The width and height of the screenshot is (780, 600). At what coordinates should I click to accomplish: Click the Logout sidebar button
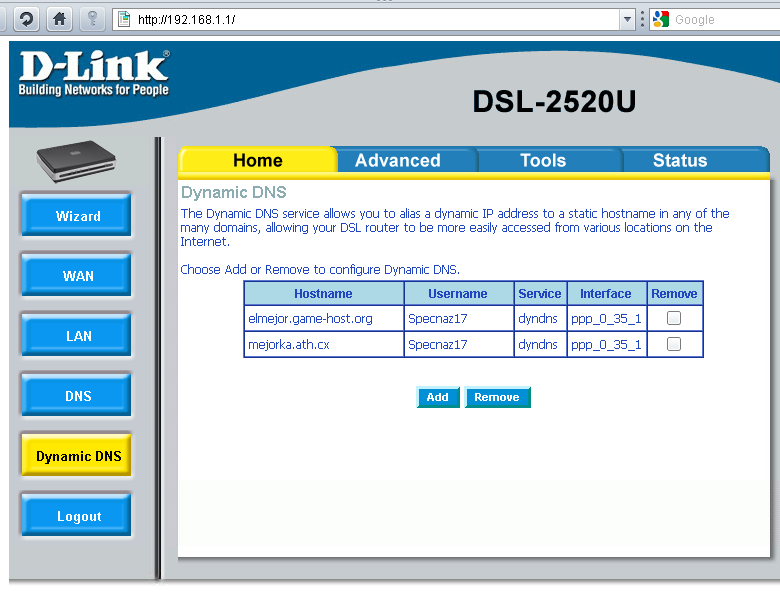78,516
